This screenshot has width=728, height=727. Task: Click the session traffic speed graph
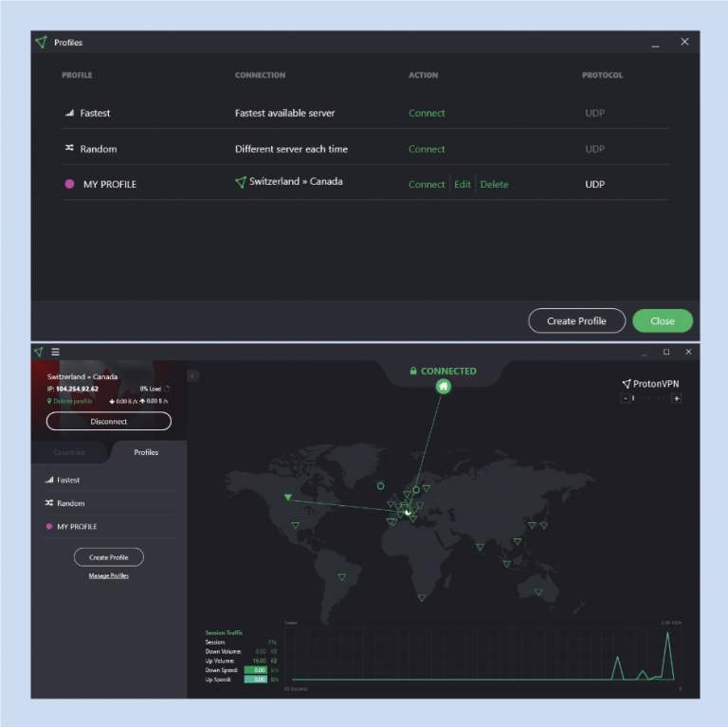[482, 655]
